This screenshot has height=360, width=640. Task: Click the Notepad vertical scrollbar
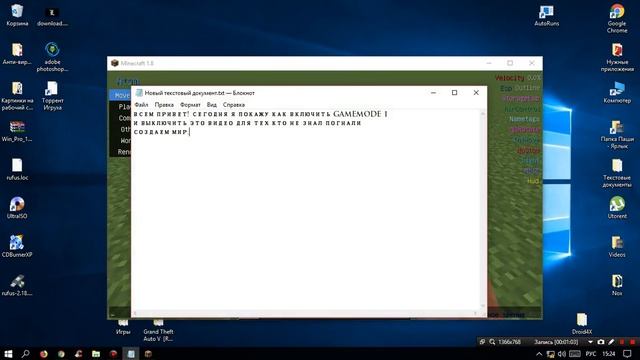[x=483, y=209]
